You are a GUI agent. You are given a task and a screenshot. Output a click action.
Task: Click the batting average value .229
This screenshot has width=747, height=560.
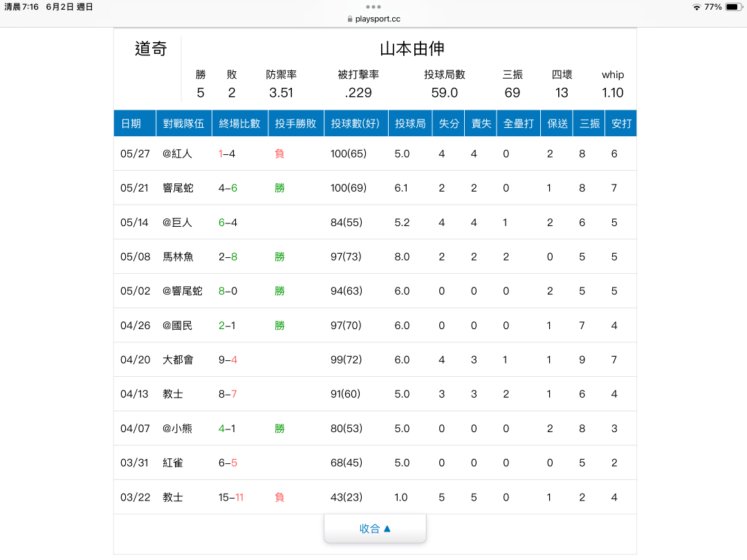click(358, 93)
